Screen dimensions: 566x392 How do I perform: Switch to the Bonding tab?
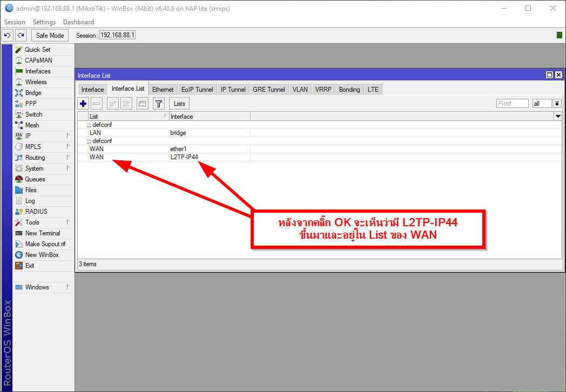(349, 90)
